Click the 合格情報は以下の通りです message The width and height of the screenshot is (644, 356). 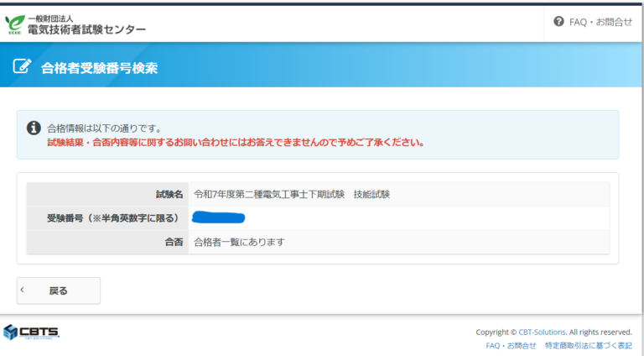click(x=103, y=128)
